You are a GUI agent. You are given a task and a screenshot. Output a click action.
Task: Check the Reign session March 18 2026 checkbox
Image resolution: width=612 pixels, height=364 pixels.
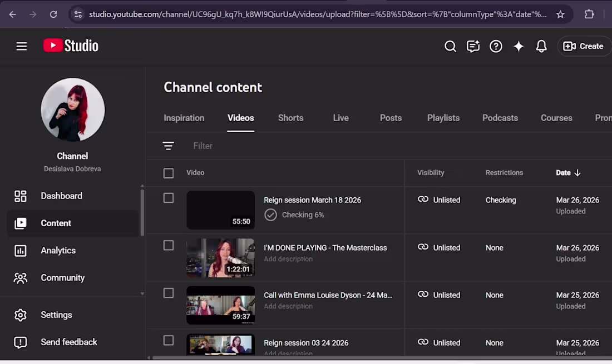tap(168, 198)
